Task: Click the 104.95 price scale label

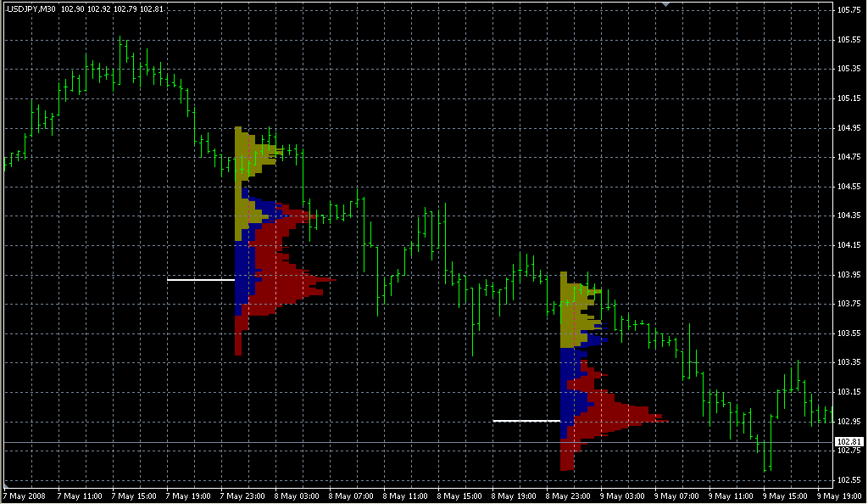Action: click(849, 127)
